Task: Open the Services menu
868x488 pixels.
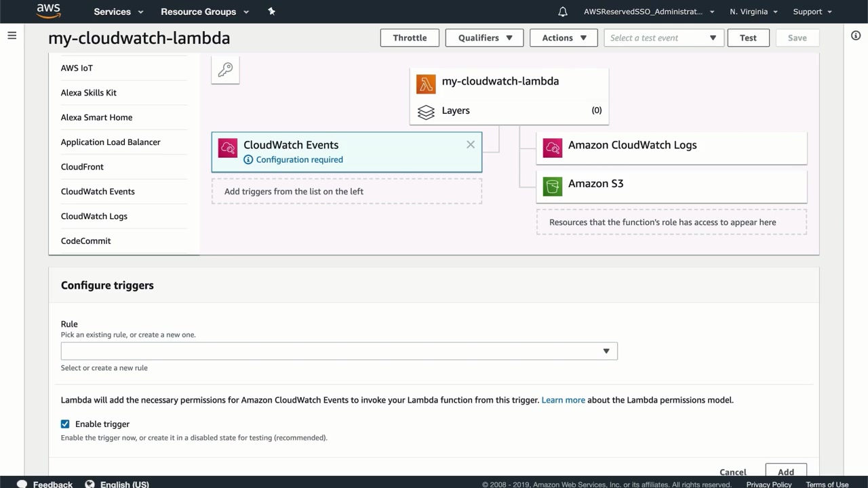Action: coord(119,12)
